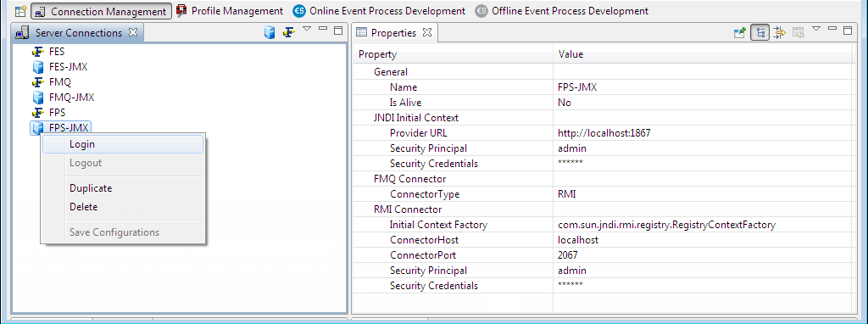Screen dimensions: 868x324
Task: Open Online Event Process Development perspective
Action: [x=379, y=10]
